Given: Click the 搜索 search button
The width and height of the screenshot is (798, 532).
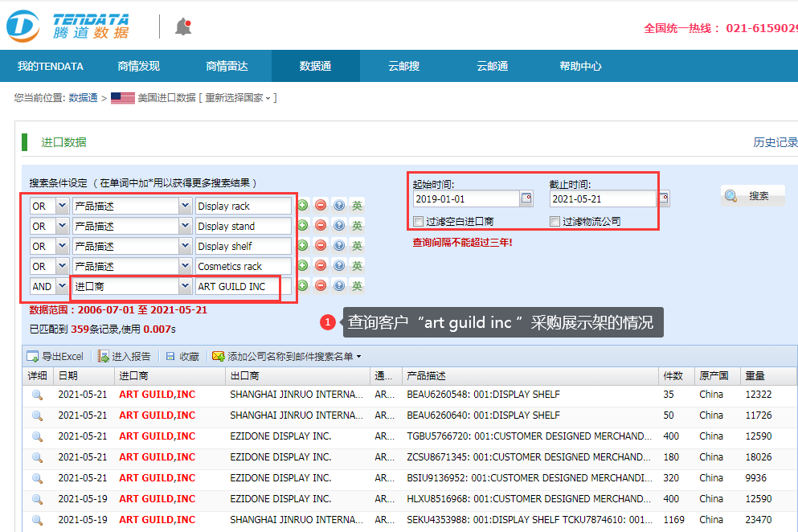Looking at the screenshot, I should 753,195.
